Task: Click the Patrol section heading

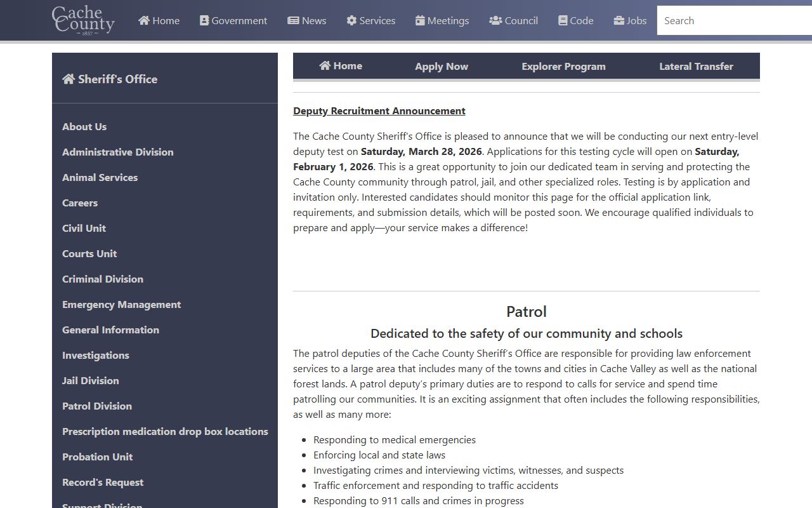Action: pyautogui.click(x=527, y=311)
